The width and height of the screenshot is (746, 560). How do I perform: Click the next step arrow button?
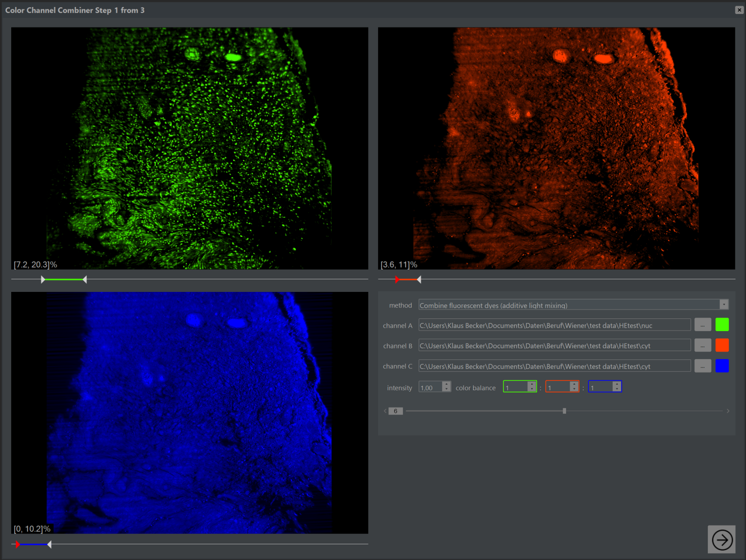coord(721,539)
